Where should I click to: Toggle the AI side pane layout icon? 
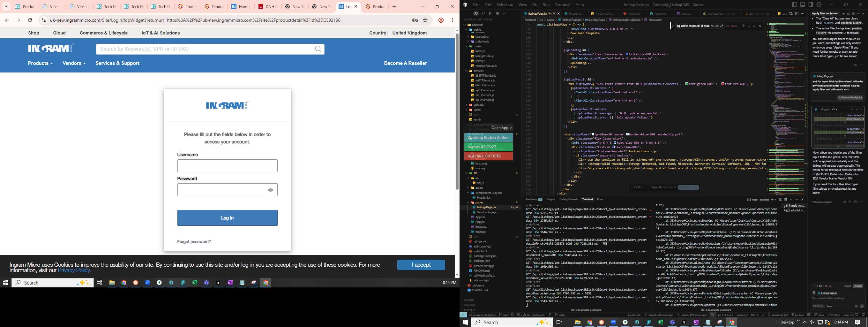811,4
